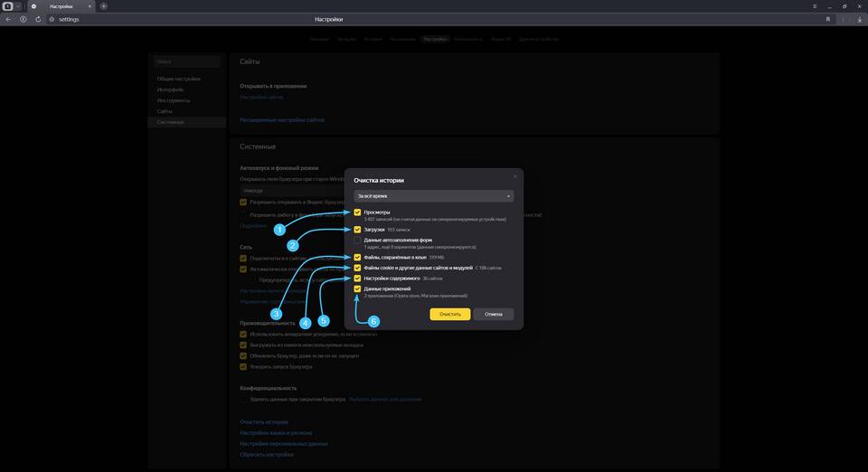This screenshot has width=868, height=472.
Task: Select Интерфейс in settings sidebar
Action: 170,90
